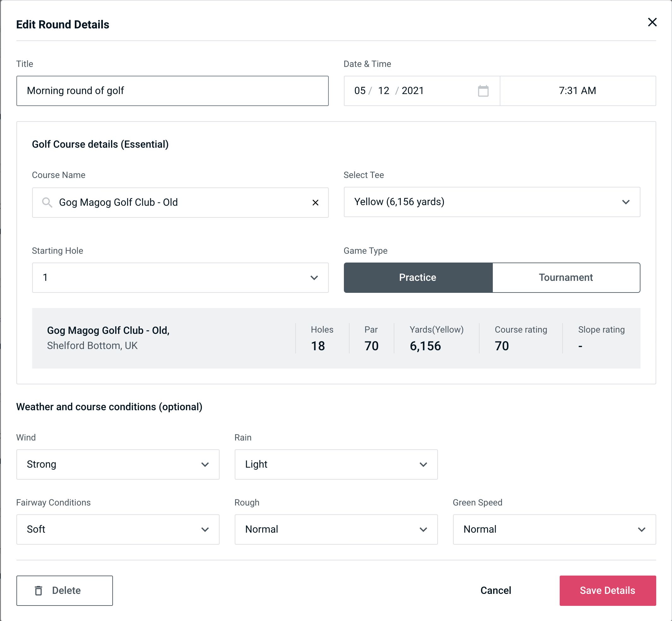
Task: Switch Game Type to Practice mode
Action: pyautogui.click(x=417, y=277)
